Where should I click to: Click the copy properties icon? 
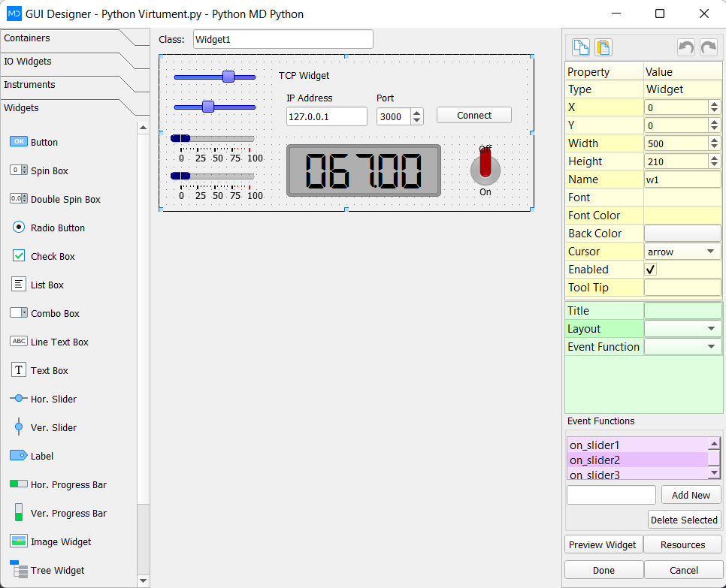[580, 47]
